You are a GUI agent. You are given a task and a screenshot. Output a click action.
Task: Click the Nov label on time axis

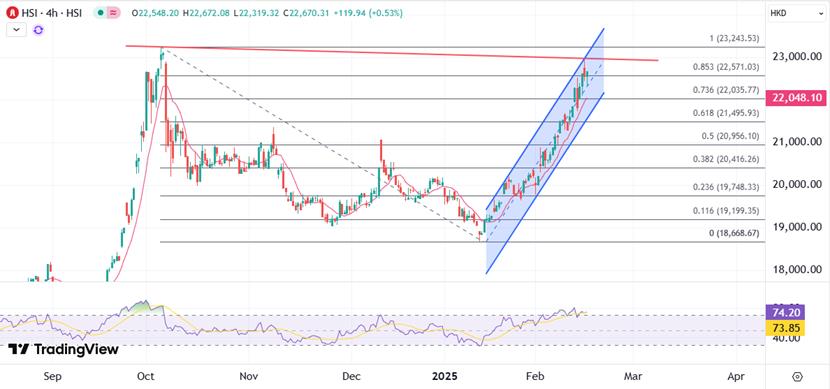coord(248,376)
